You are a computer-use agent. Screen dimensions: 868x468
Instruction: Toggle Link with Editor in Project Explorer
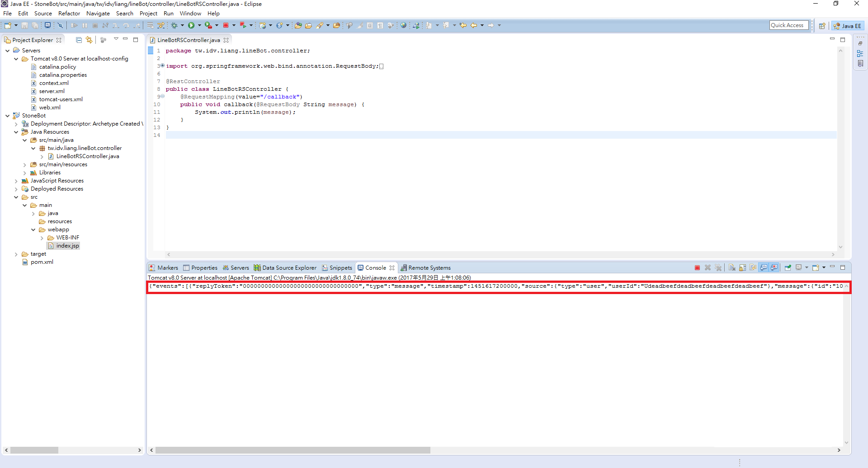point(89,40)
